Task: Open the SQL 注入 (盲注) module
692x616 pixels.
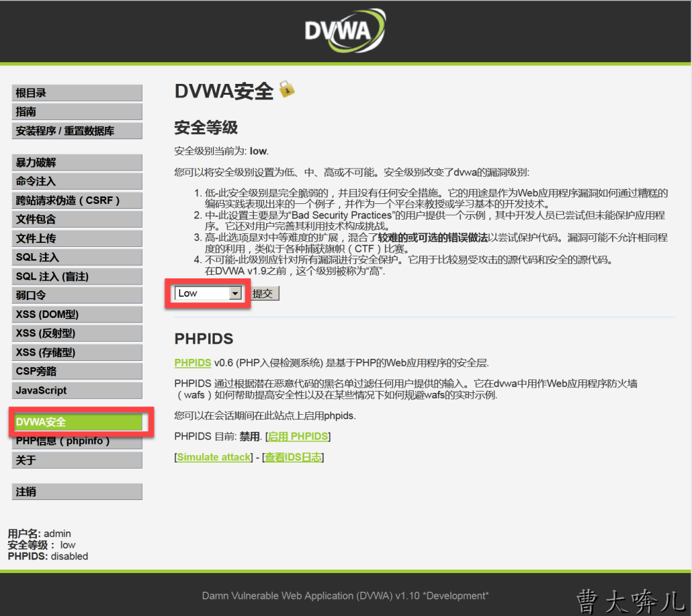Action: click(x=76, y=276)
